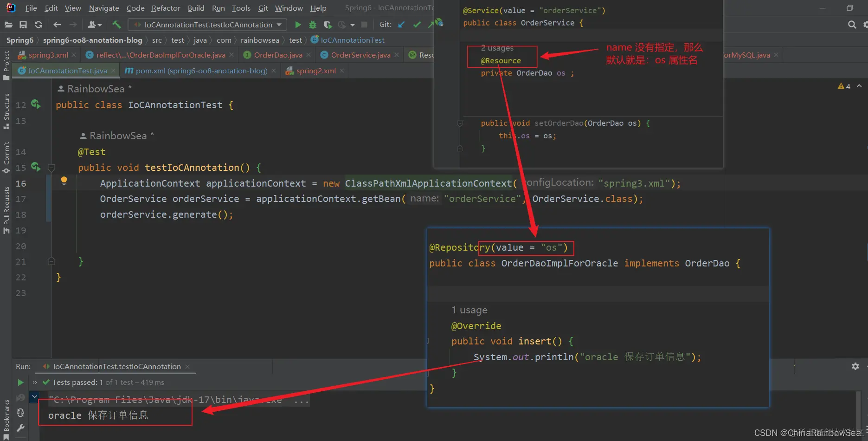Open the Git menu

(x=263, y=8)
